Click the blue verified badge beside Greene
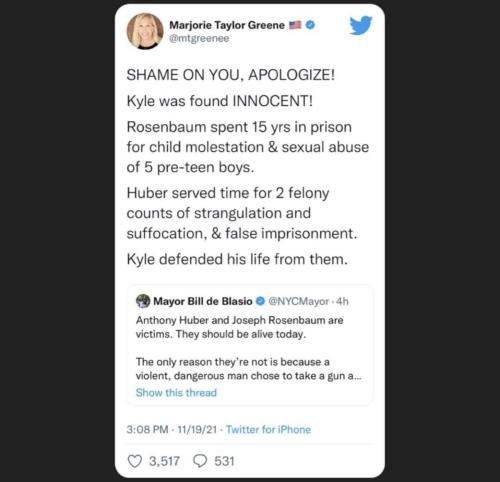This screenshot has height=482, width=500. [x=310, y=25]
